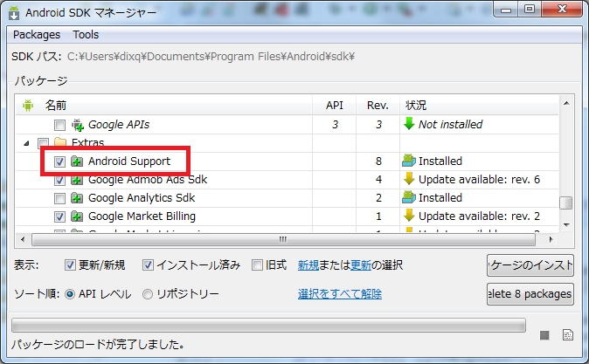Click the 状況 column header

(x=415, y=106)
